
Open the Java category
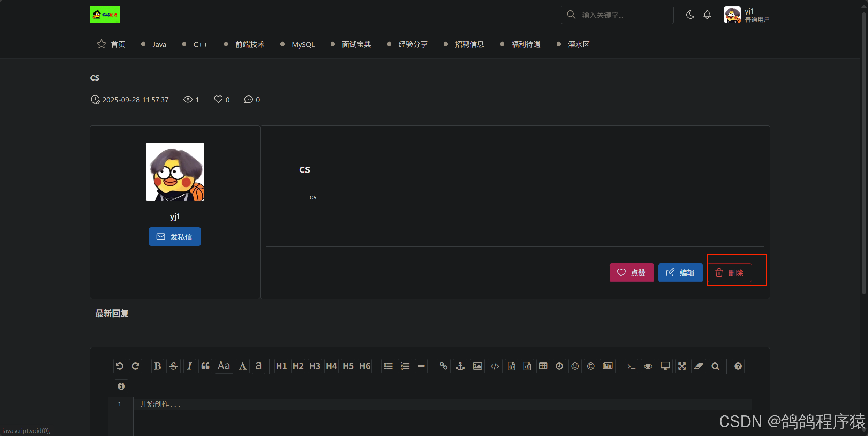(159, 45)
